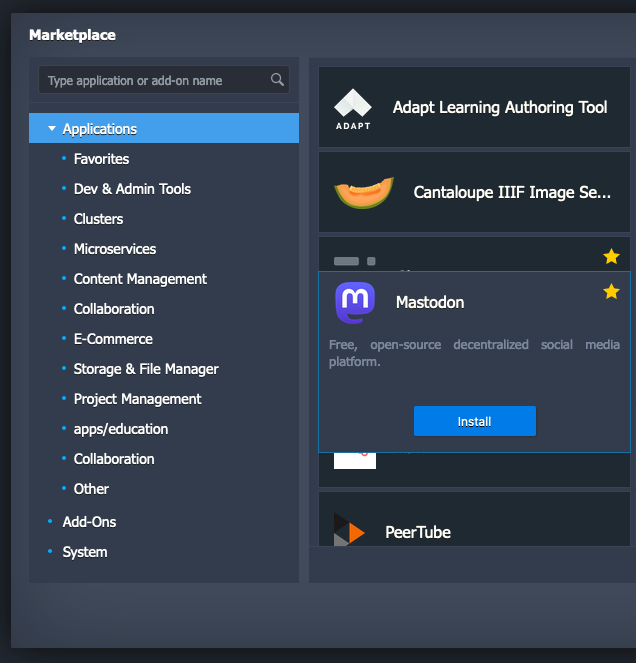Select Collaboration below apps/education

114,459
